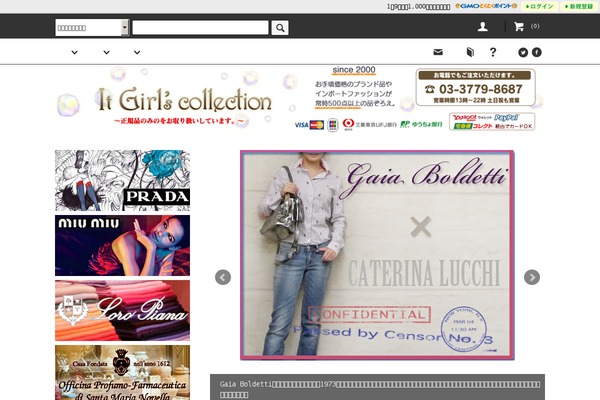Open the GMO points link
Image resolution: width=600 pixels, height=400 pixels.
486,6
